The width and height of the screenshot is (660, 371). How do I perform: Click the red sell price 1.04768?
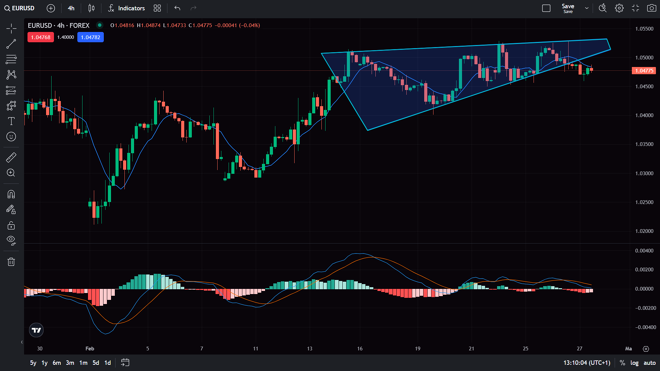(x=40, y=37)
